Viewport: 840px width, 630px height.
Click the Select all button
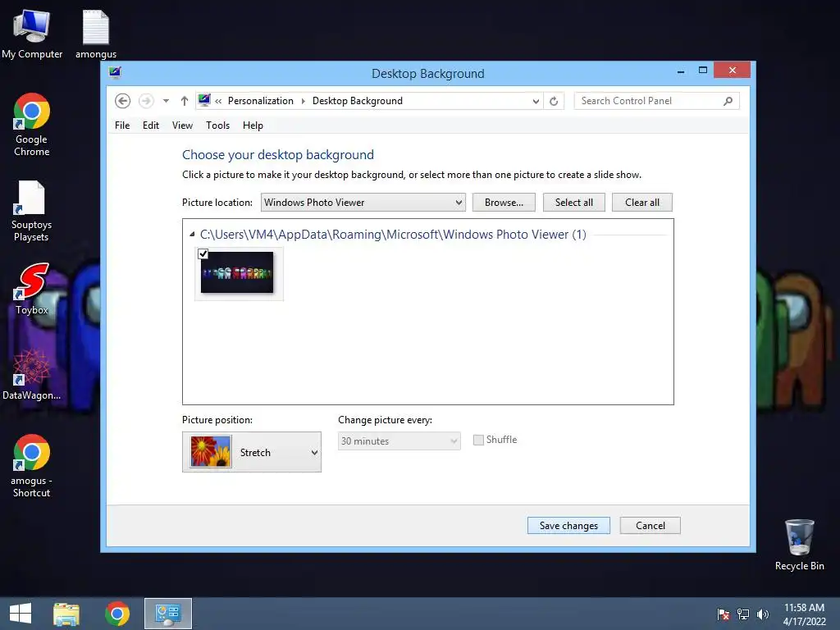click(x=573, y=203)
